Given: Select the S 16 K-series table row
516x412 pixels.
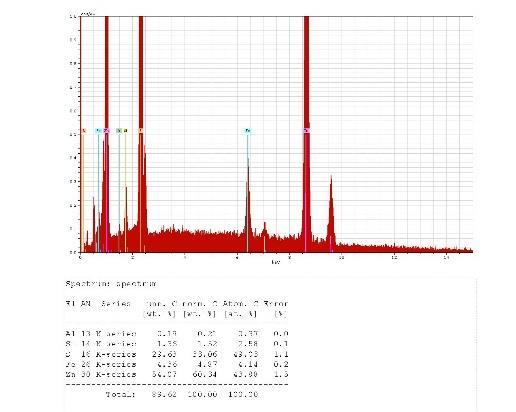Looking at the screenshot, I should click(x=177, y=354).
